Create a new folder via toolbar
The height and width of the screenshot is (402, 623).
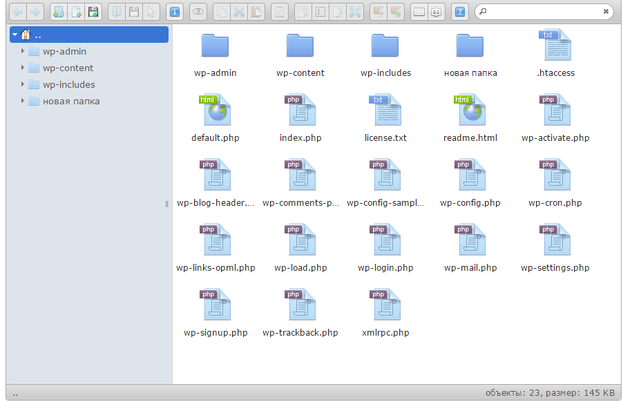58,12
